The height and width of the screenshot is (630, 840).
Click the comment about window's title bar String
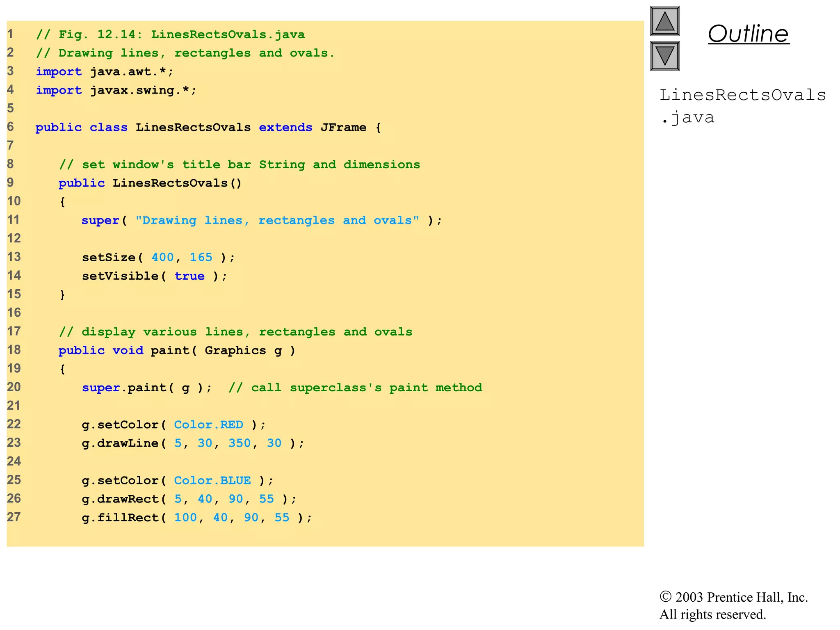[x=240, y=164]
